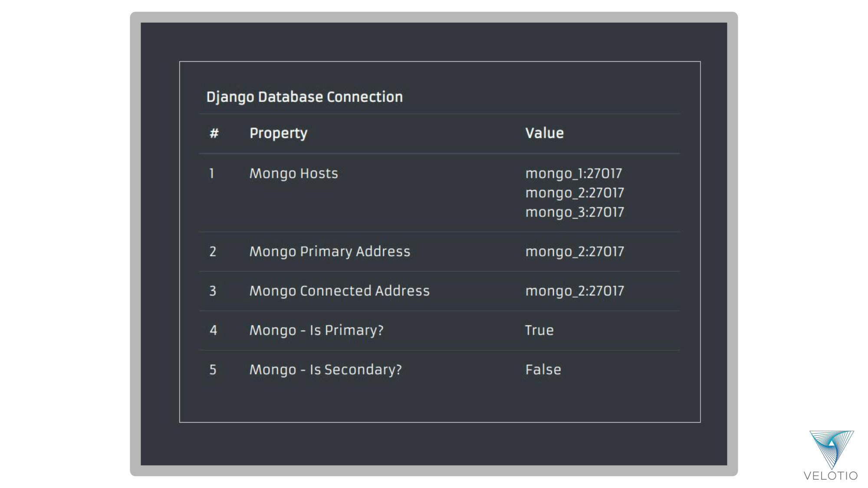Click the 'Property' column header
This screenshot has height=488, width=868.
pos(278,133)
